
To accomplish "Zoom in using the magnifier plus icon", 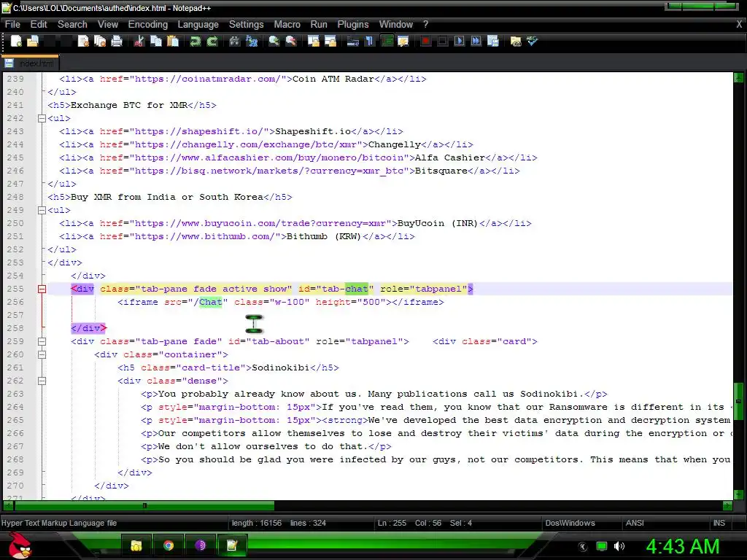I will coord(274,42).
